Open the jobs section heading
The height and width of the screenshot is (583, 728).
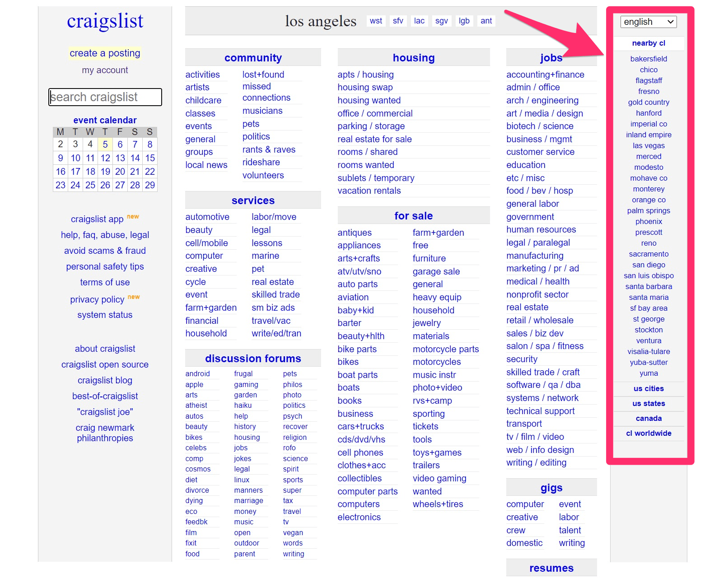tap(551, 58)
